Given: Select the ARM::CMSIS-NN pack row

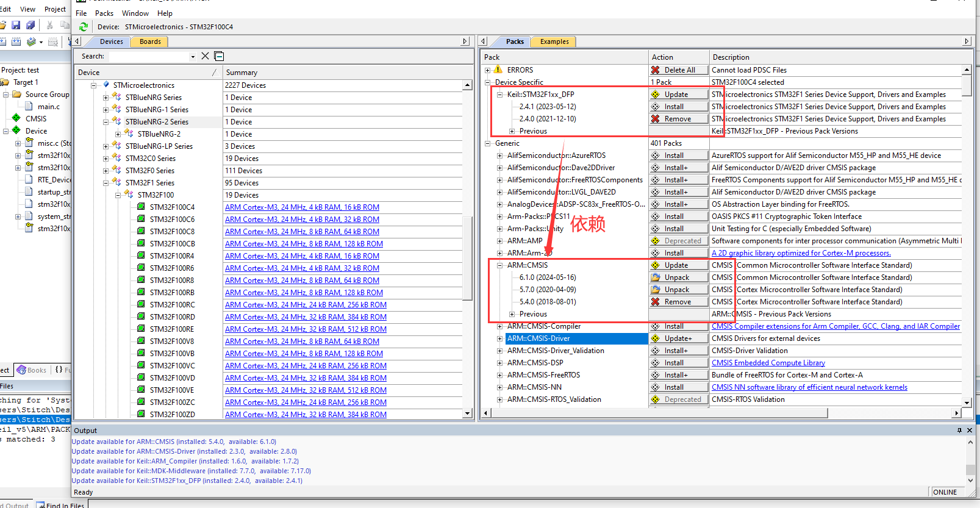Looking at the screenshot, I should [534, 387].
